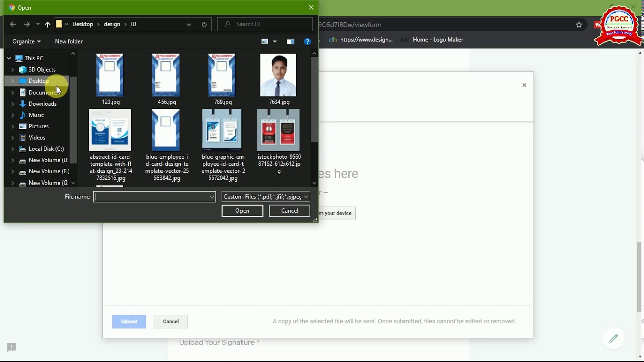The height and width of the screenshot is (362, 644).
Task: Collapse the This PC tree node
Action: [9, 58]
